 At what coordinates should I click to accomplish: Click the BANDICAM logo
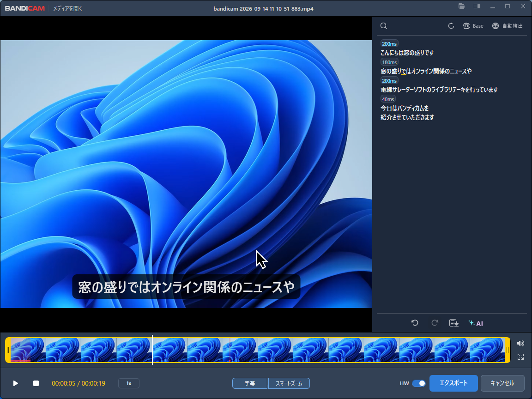[25, 8]
